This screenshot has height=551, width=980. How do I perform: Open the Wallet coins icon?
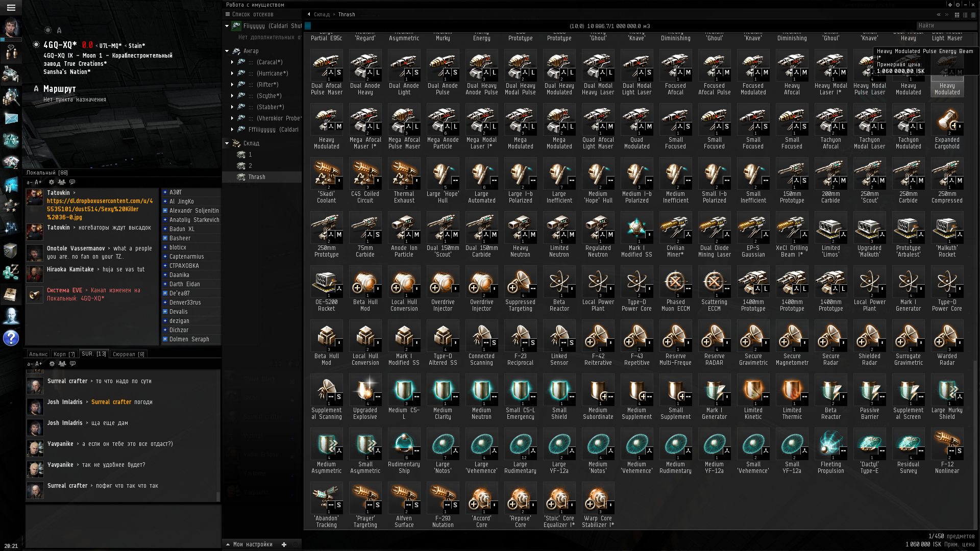pos(11,272)
